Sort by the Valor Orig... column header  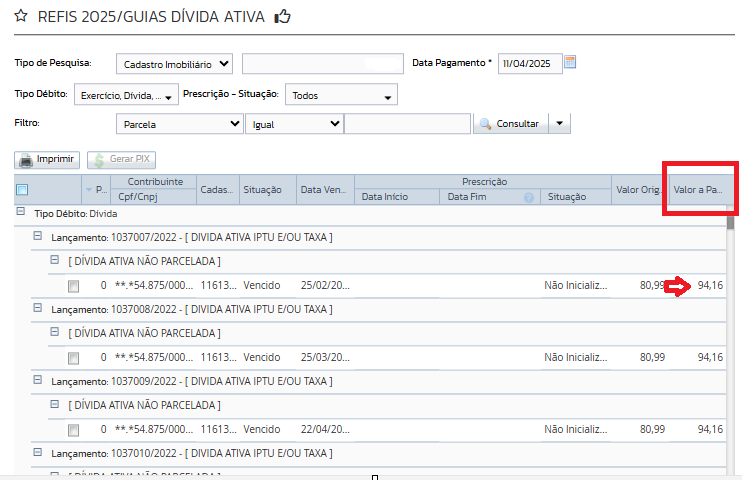click(x=639, y=190)
